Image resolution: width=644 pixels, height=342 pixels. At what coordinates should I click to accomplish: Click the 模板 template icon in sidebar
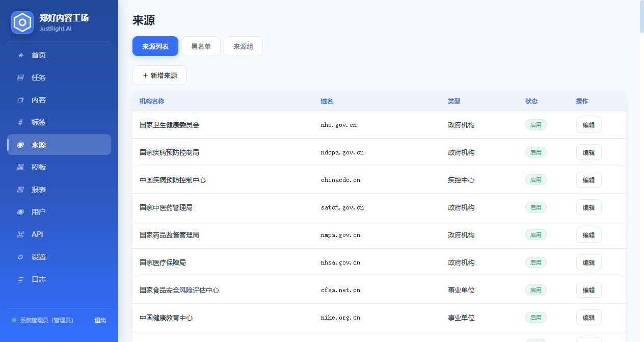[x=20, y=167]
